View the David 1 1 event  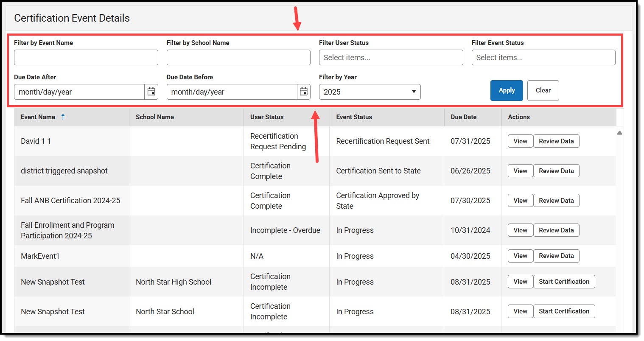[520, 141]
